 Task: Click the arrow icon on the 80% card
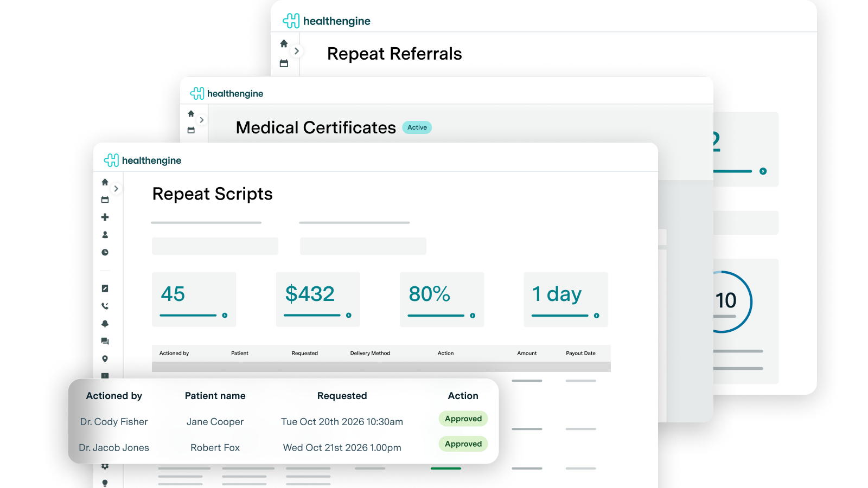click(x=473, y=316)
